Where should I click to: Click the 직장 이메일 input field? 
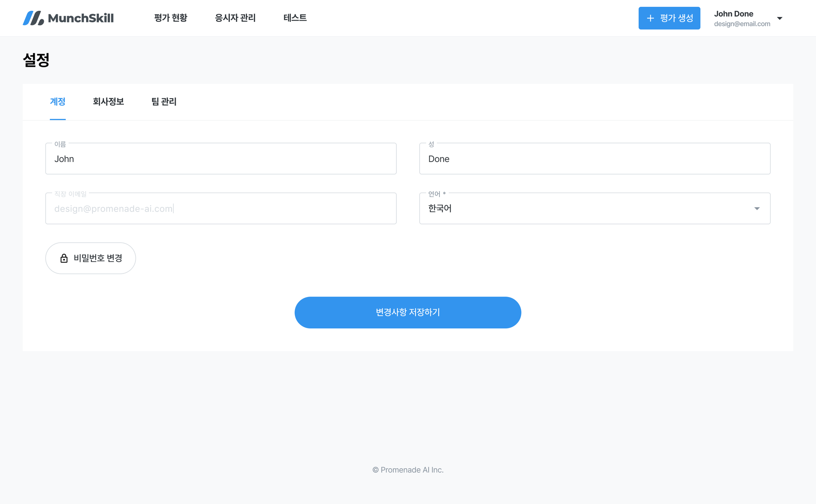click(221, 209)
